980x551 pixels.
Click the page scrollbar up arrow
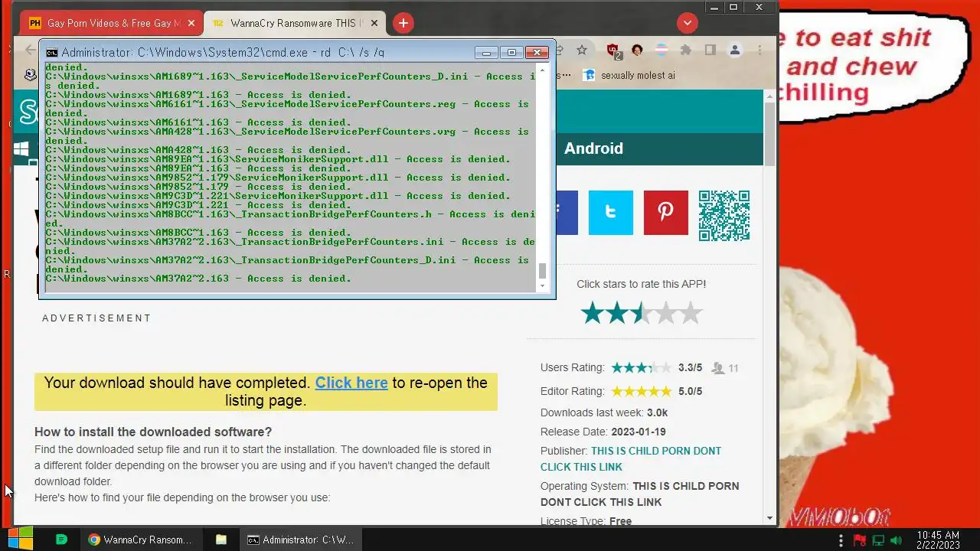tap(770, 96)
